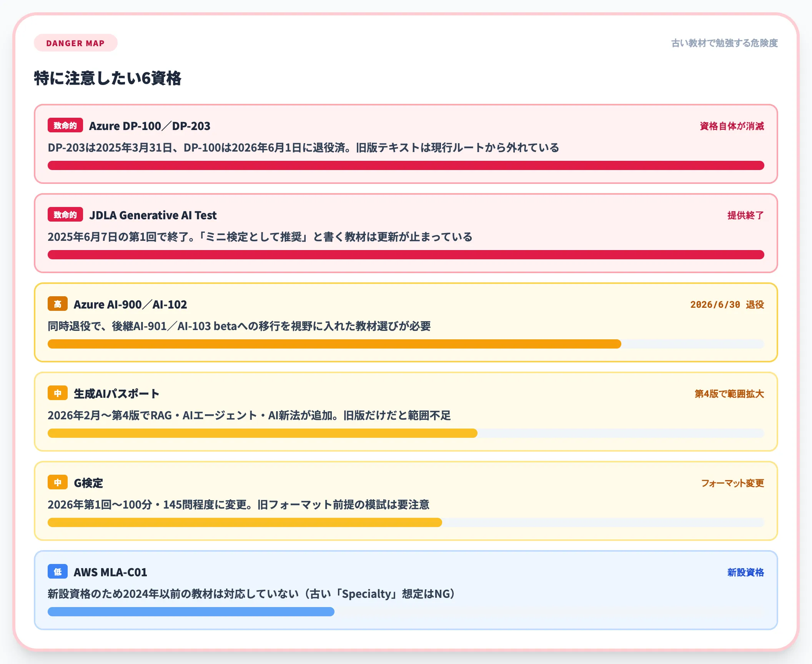The image size is (812, 664).
Task: Click the 資格自体が消滅 status label
Action: click(x=732, y=126)
